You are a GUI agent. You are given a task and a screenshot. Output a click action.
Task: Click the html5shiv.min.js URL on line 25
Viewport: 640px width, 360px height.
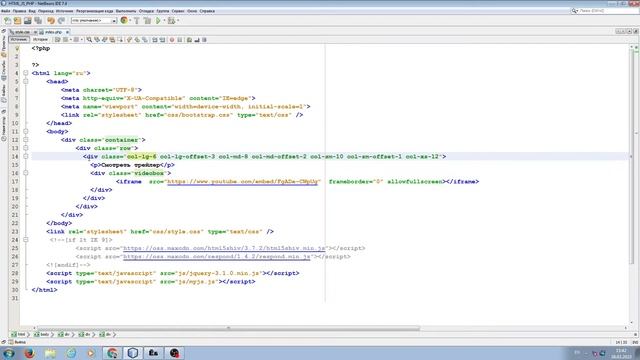tap(224, 248)
